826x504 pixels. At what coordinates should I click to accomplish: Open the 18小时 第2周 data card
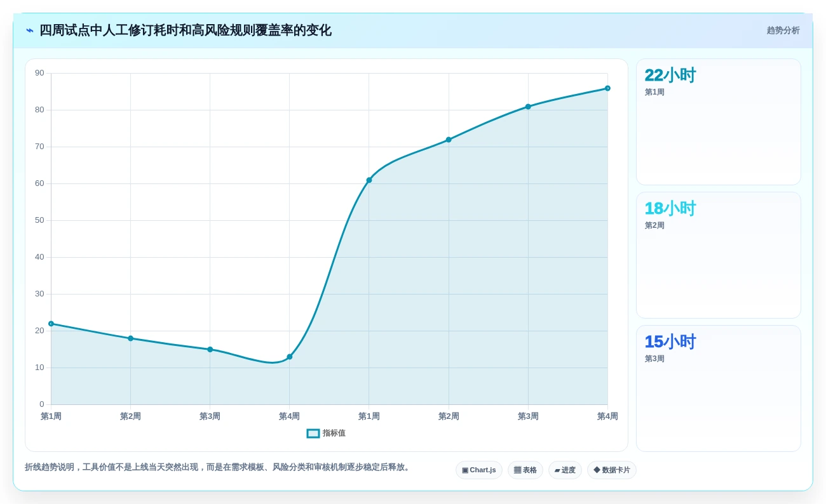(719, 255)
